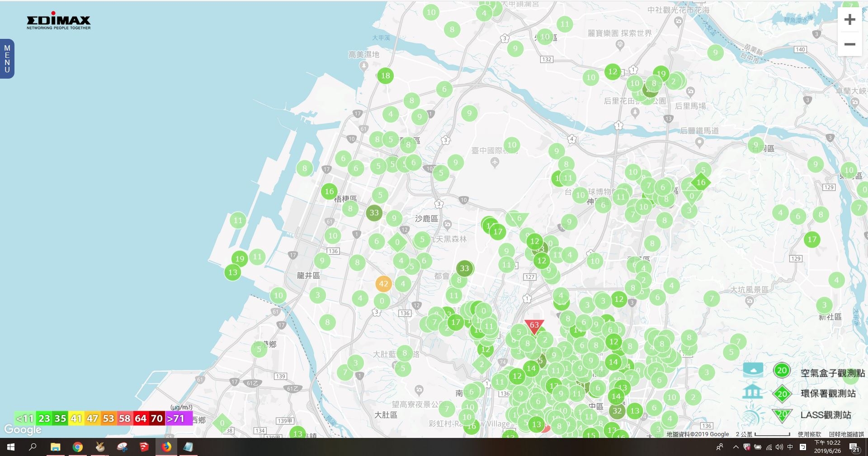Click the 沙鹿區 district label
Image resolution: width=868 pixels, height=456 pixels.
[x=426, y=219]
